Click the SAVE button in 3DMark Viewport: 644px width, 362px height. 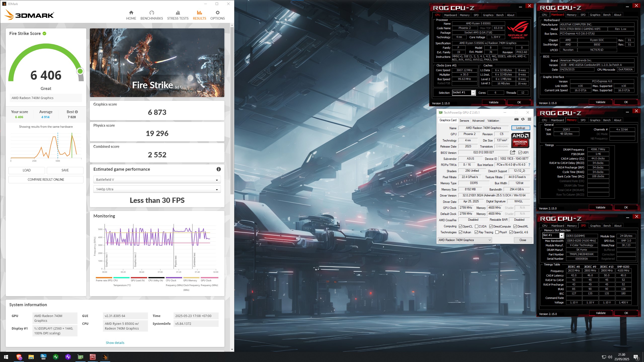(65, 170)
